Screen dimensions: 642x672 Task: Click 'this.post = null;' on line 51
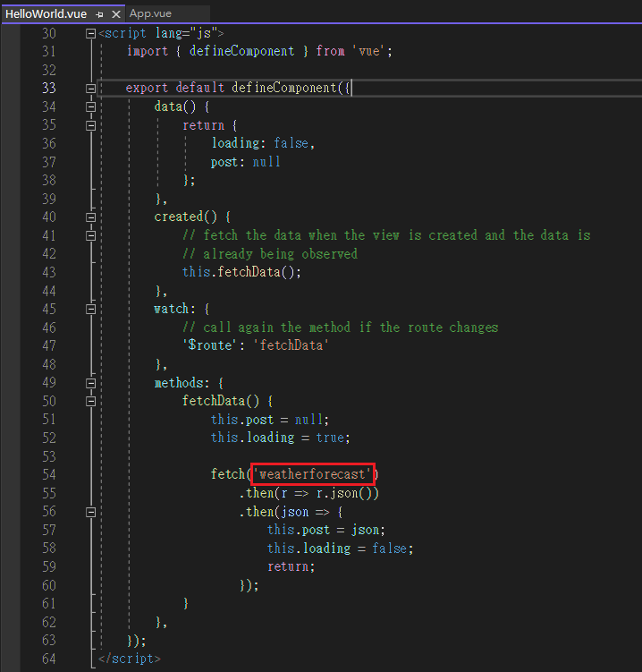(269, 420)
